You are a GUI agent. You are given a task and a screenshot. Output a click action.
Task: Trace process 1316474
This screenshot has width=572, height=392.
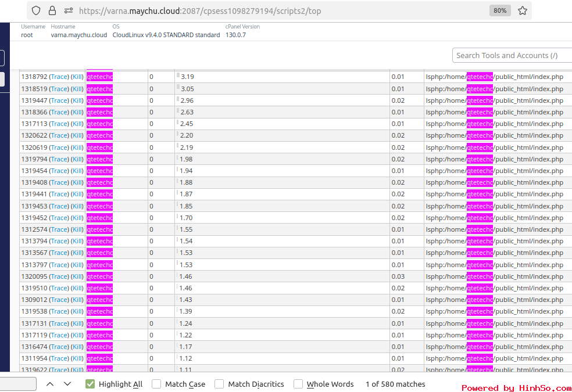pyautogui.click(x=59, y=347)
